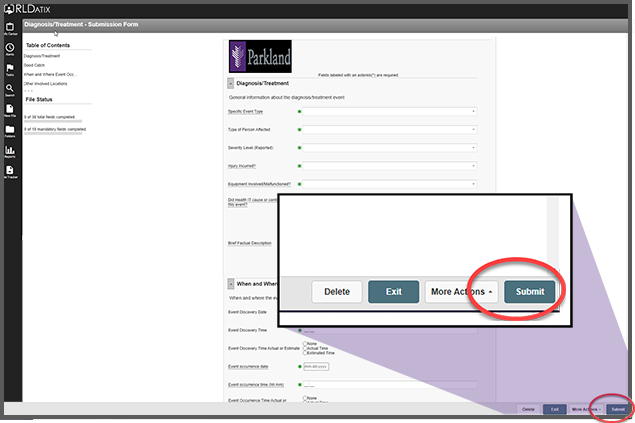The width and height of the screenshot is (635, 423).
Task: Click the small Exit button in footer
Action: pyautogui.click(x=553, y=409)
